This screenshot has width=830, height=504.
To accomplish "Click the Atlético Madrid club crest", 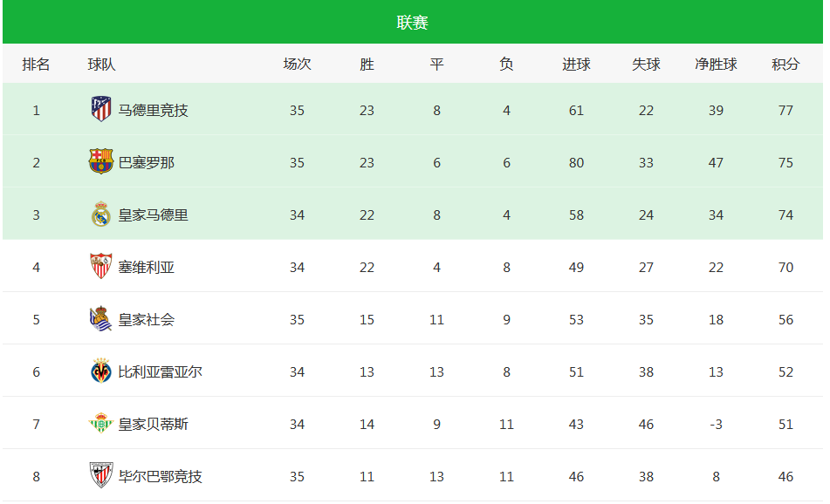I will [100, 110].
